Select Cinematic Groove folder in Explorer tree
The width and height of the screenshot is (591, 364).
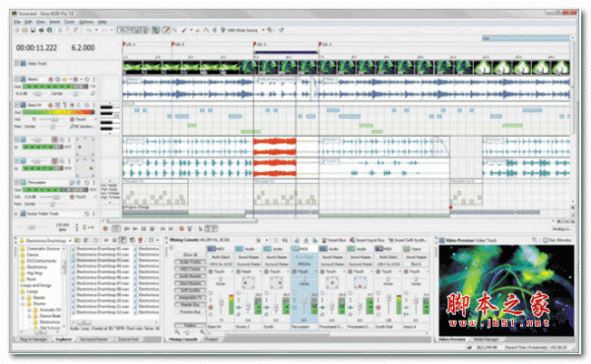(42, 249)
